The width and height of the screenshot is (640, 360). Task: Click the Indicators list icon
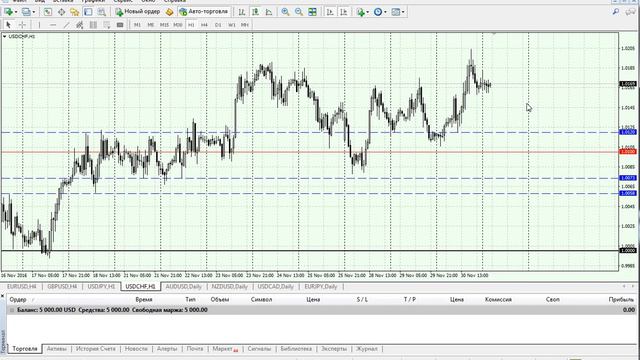point(360,12)
